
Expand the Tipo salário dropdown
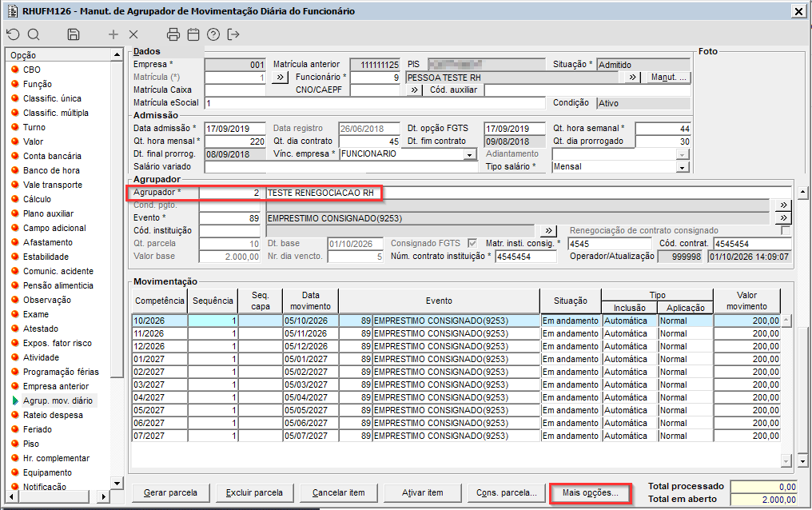(683, 167)
